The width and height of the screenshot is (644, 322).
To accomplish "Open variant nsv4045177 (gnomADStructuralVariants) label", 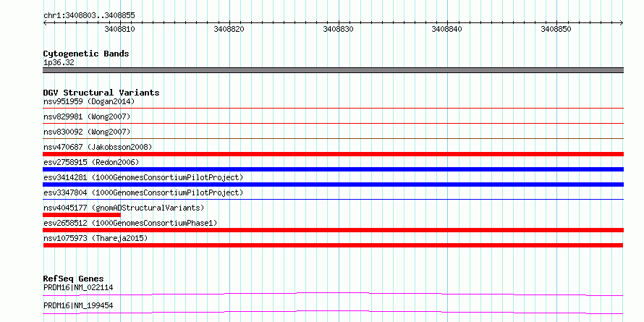I will 124,208.
